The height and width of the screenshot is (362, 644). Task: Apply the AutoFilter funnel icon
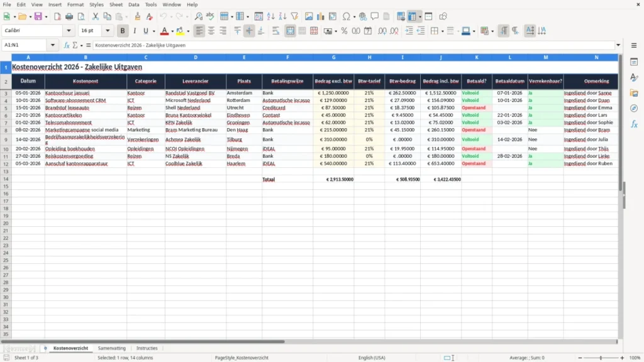coord(294,16)
